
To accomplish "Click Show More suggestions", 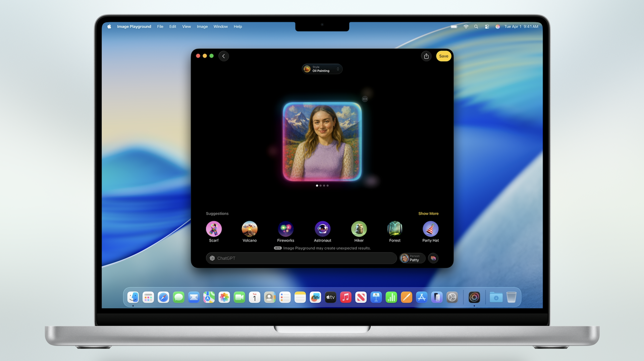I will [x=428, y=214].
